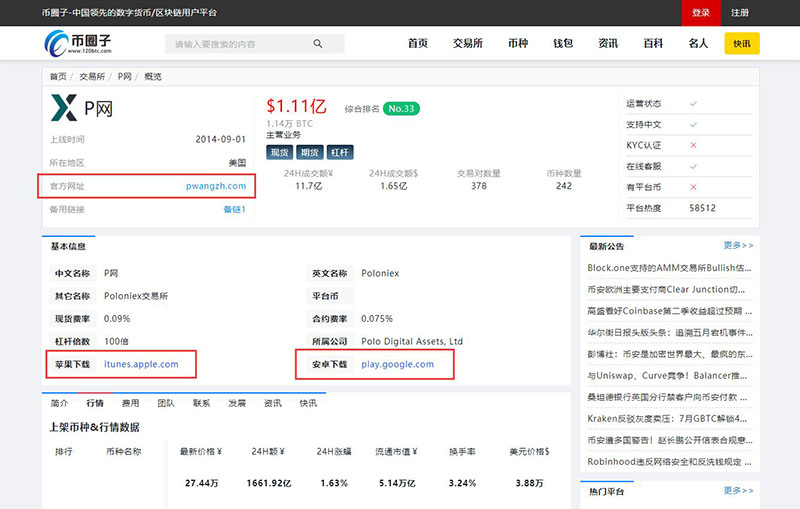Click the 杠杆 business tag
This screenshot has height=509, width=800.
(x=340, y=152)
